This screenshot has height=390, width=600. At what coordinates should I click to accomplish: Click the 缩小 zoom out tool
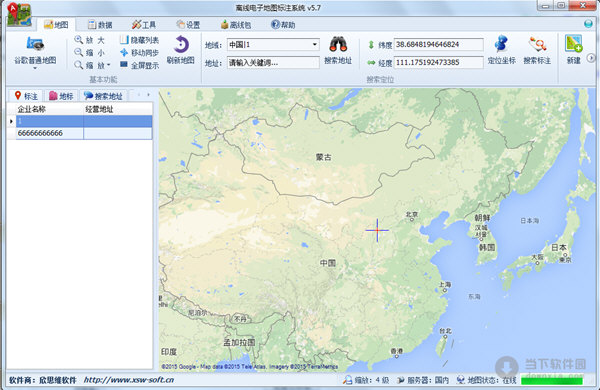(90, 53)
